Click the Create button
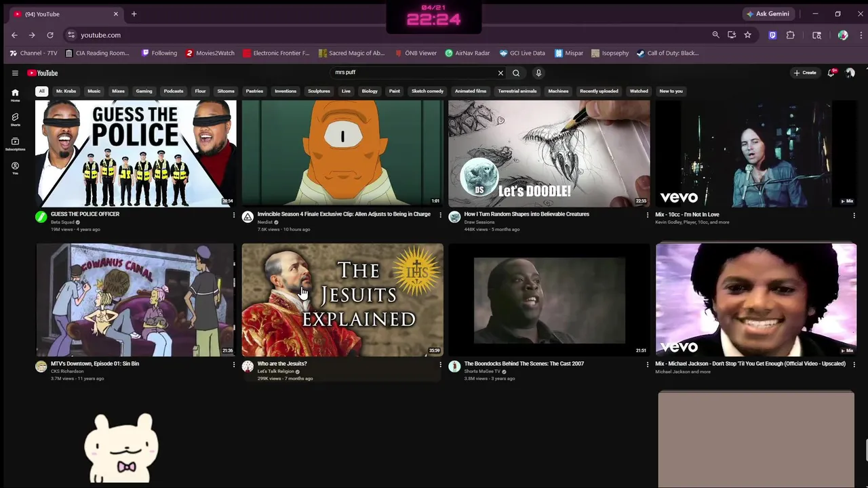This screenshot has width=868, height=488. 805,73
